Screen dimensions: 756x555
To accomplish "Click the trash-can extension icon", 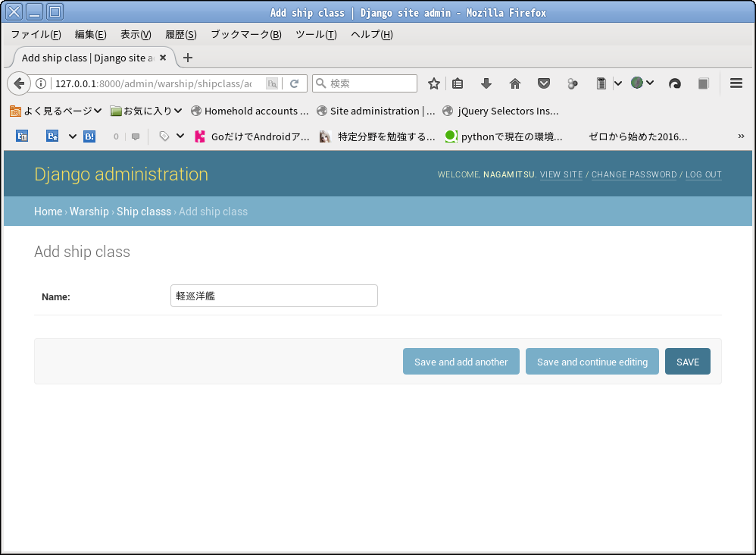I will point(601,83).
